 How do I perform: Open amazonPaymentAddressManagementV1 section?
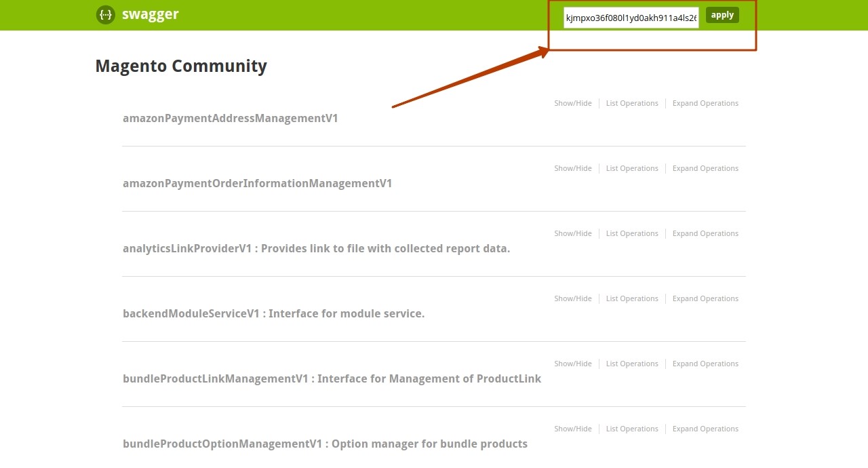click(230, 118)
